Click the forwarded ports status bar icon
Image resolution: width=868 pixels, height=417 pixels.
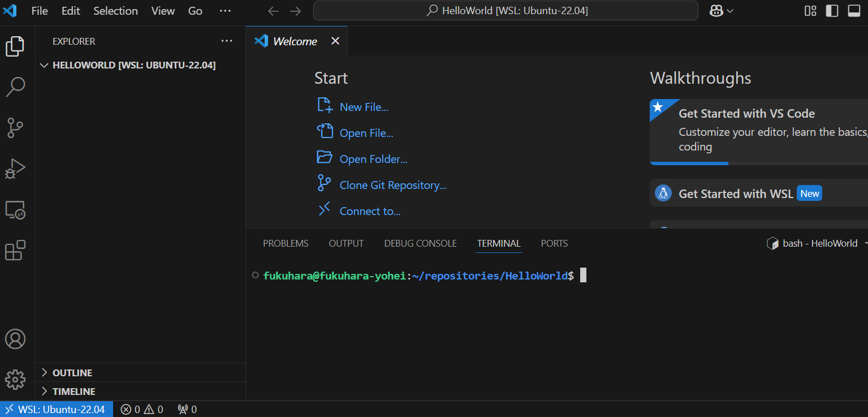(x=186, y=409)
